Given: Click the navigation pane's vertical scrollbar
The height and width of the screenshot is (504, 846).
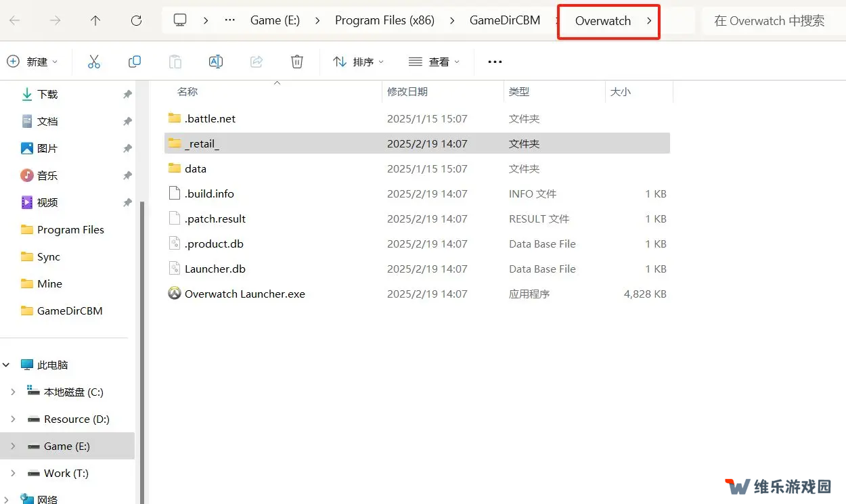Looking at the screenshot, I should tap(142, 352).
